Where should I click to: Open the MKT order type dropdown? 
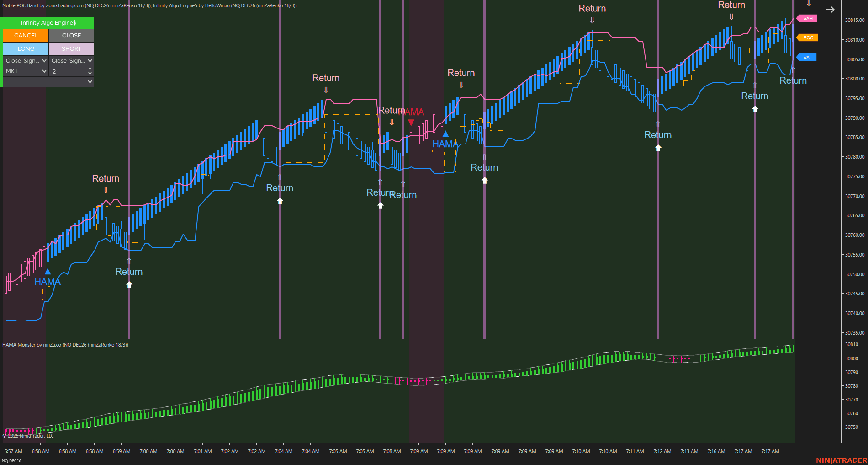(26, 71)
